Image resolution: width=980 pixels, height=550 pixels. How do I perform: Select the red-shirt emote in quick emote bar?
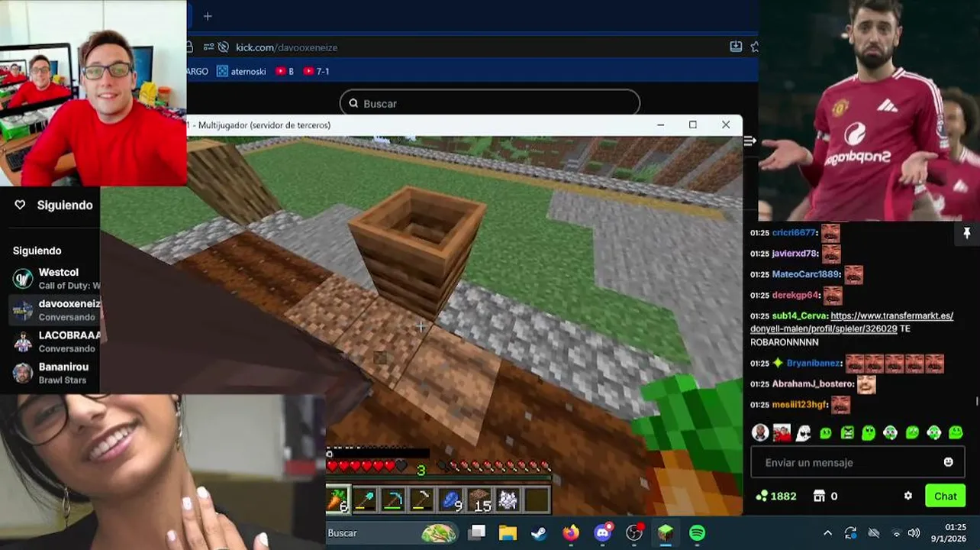coord(782,432)
